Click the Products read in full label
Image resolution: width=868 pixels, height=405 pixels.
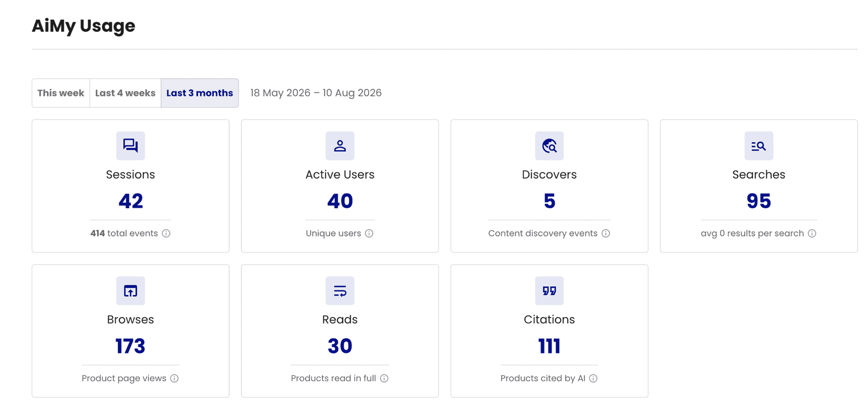click(334, 378)
